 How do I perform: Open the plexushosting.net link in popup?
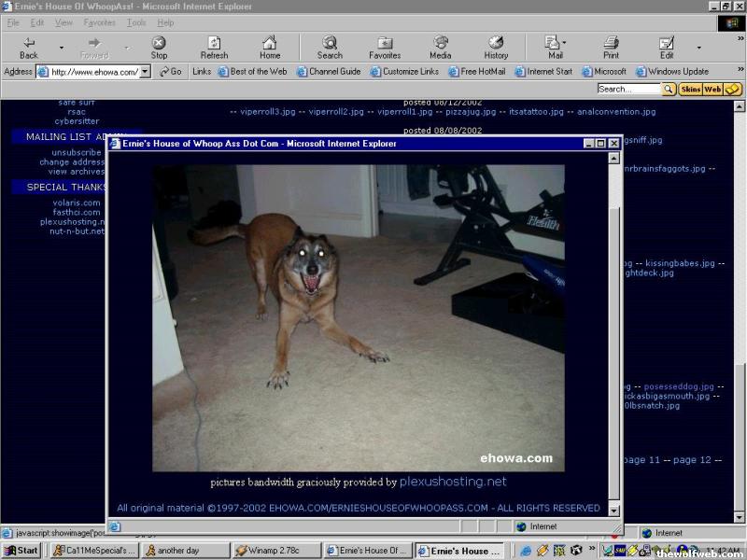pyautogui.click(x=453, y=483)
